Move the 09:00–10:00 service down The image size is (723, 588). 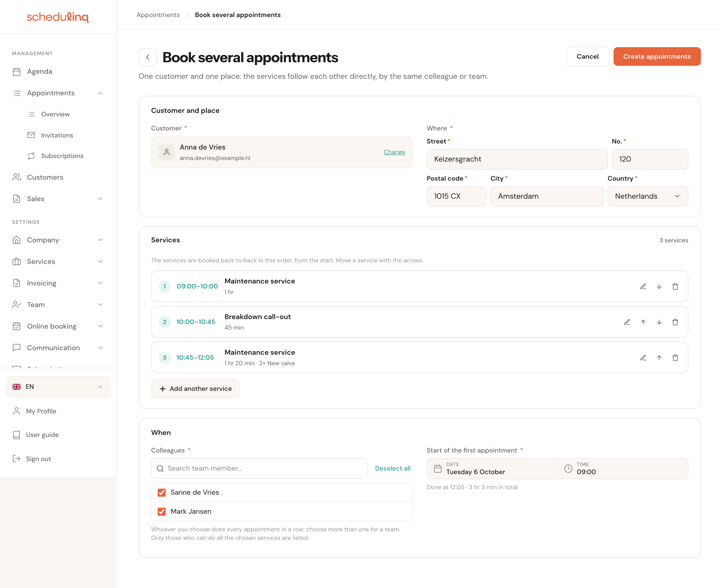point(659,286)
